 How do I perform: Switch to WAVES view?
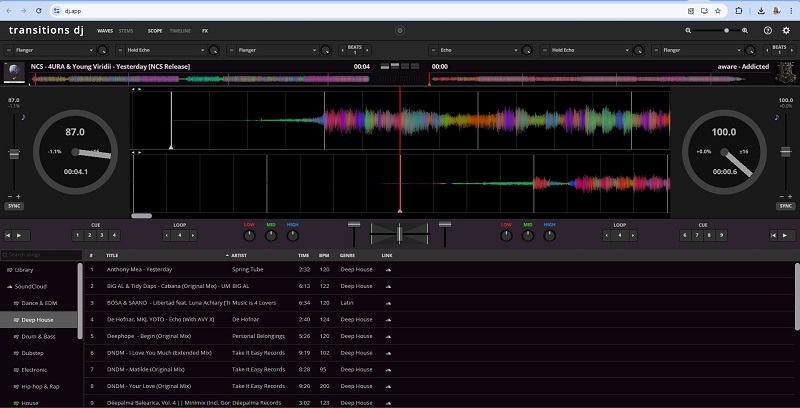pos(105,31)
